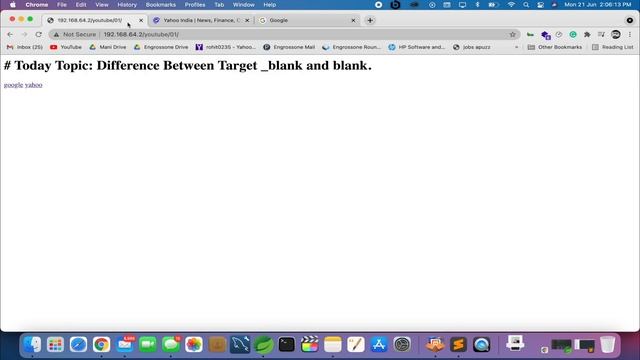Open Spotlight search in the menu bar

pos(526,5)
